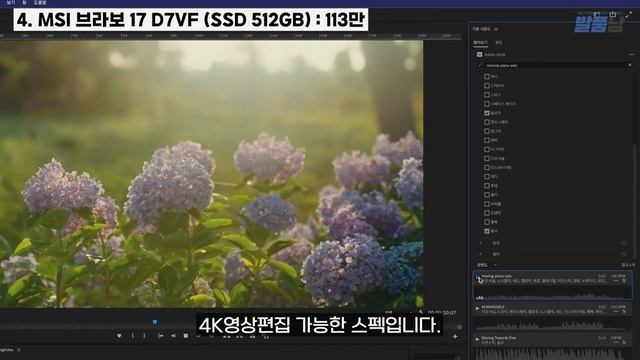The height and width of the screenshot is (360, 640).
Task: Click the Step Back one frame button
Action: point(173,336)
